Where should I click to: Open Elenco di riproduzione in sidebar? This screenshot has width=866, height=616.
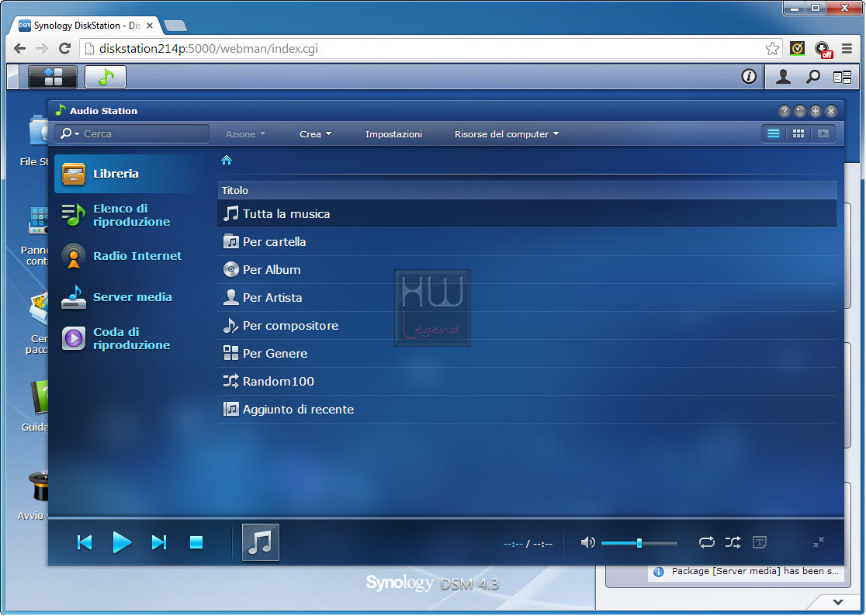[131, 215]
